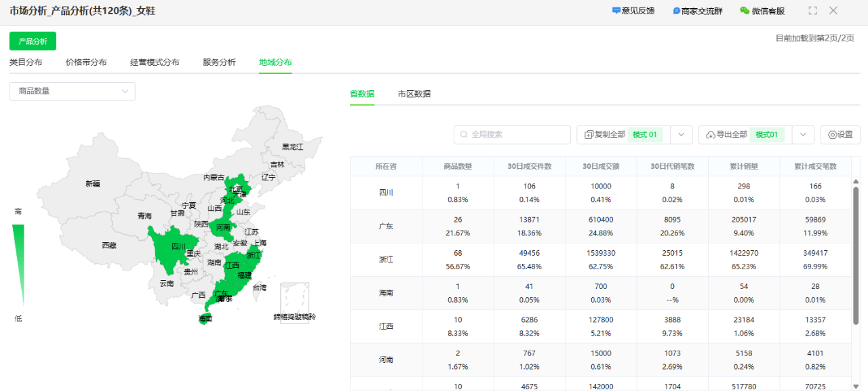Click the green 产品分析 button

[x=33, y=41]
